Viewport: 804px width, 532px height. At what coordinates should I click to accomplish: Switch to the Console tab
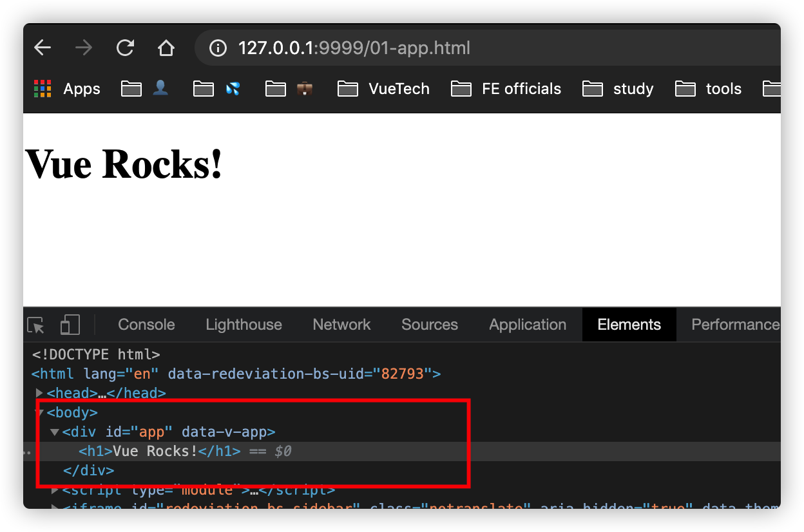146,325
